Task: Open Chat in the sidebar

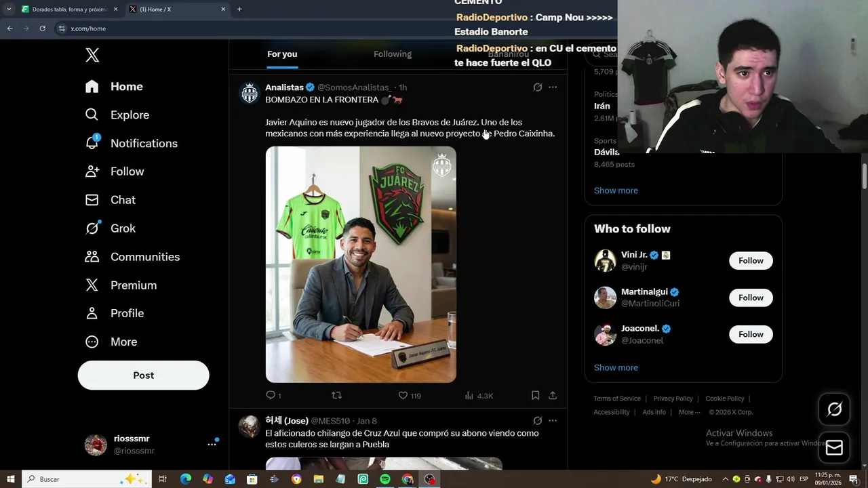Action: (110, 200)
